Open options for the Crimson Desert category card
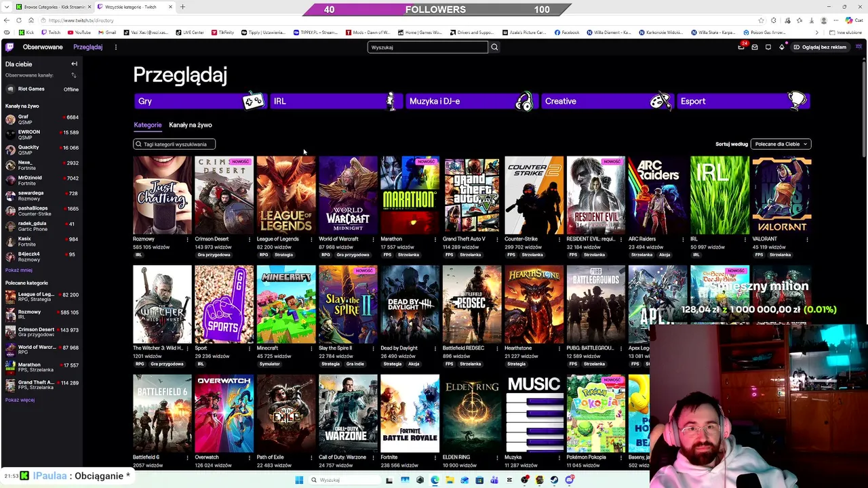The width and height of the screenshot is (868, 488). pos(250,239)
